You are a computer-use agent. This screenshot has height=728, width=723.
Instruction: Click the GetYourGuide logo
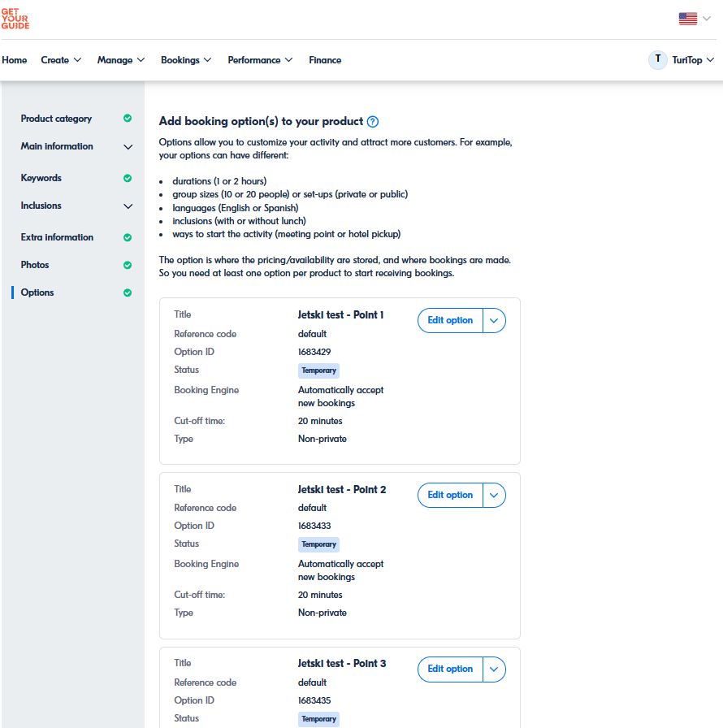tap(15, 18)
